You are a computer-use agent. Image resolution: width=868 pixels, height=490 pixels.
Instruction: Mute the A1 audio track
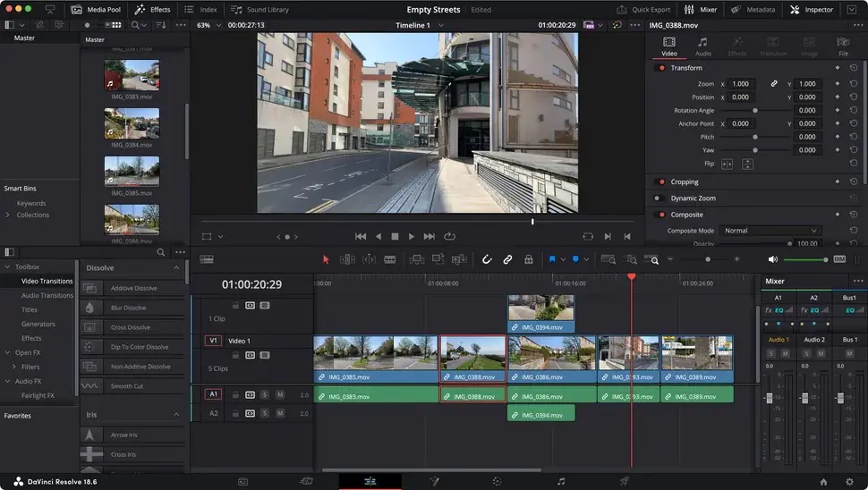click(x=279, y=394)
